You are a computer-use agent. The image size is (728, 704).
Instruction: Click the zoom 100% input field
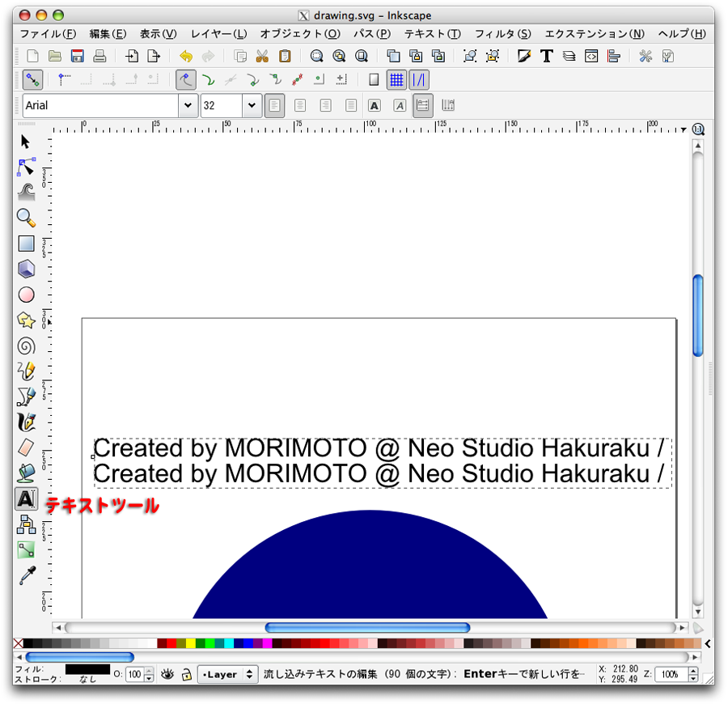tap(671, 674)
